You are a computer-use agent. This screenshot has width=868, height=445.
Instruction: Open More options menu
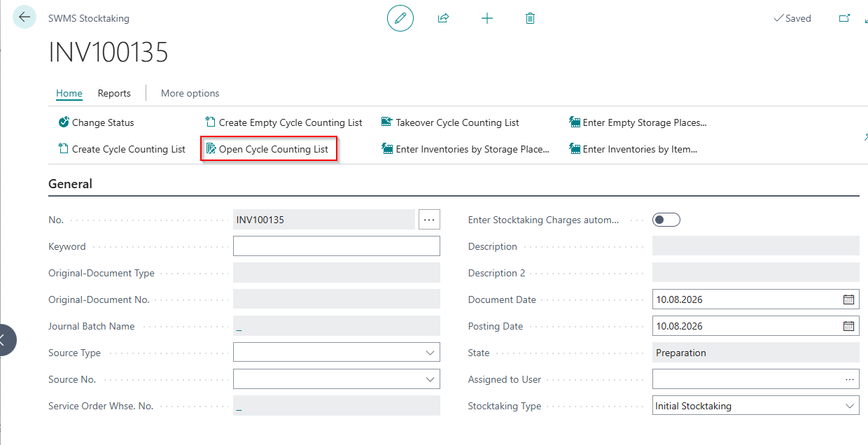coord(190,93)
